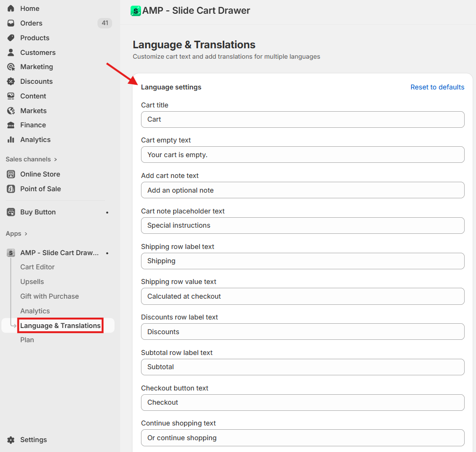Viewport: 476px width, 452px height.
Task: Focus the Shipping row value text field
Action: click(x=302, y=296)
